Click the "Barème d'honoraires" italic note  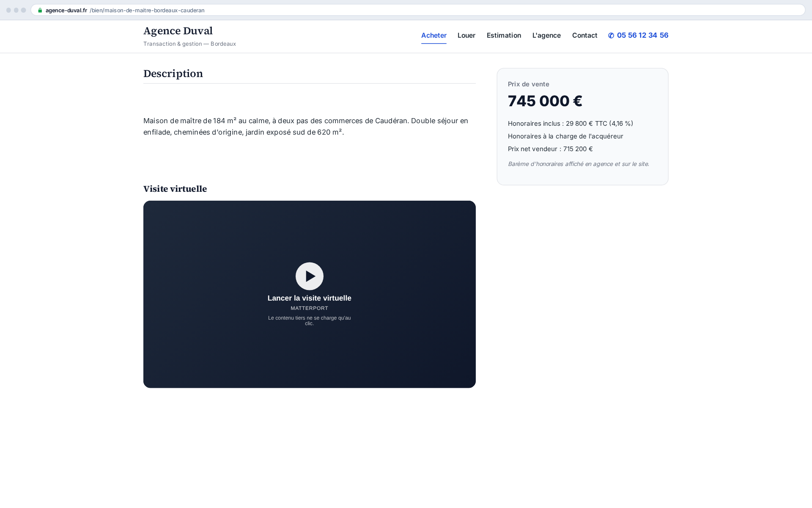(579, 164)
